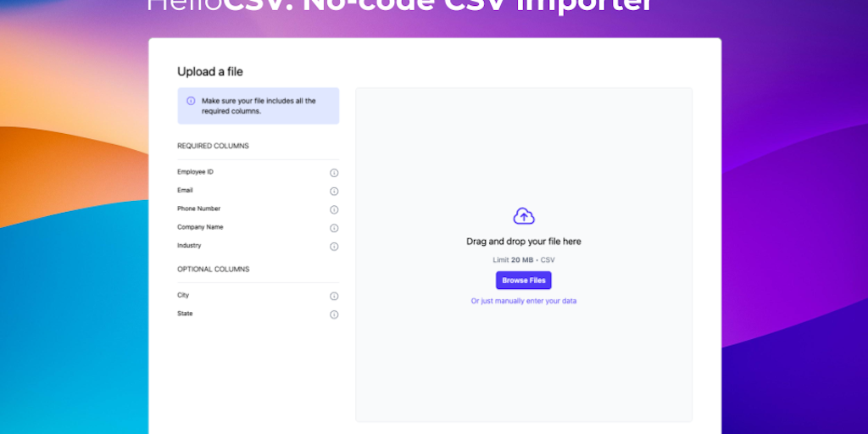
Task: Show info for the State column
Action: (x=334, y=314)
